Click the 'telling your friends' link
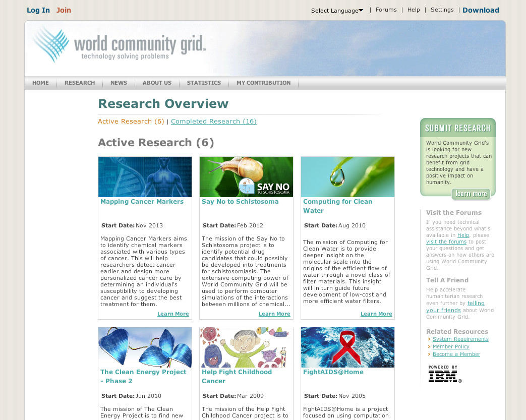 (455, 307)
